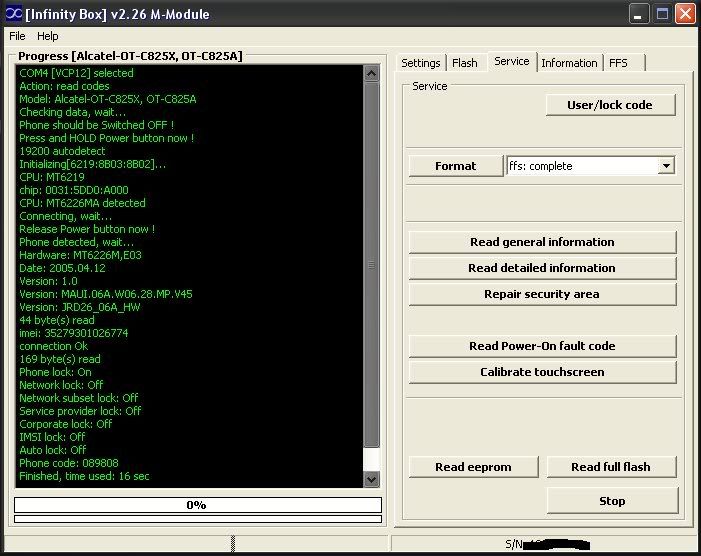Click the User/lock code button
The image size is (701, 556).
(x=610, y=105)
